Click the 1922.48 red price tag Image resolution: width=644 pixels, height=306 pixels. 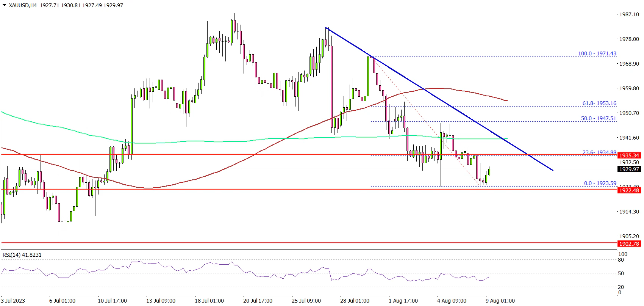click(x=629, y=190)
